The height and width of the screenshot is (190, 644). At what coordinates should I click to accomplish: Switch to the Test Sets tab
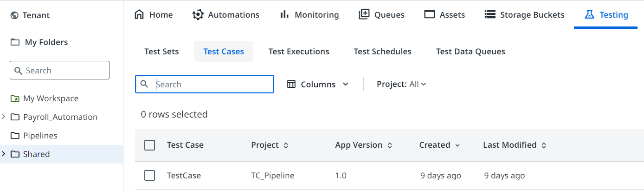pos(161,52)
